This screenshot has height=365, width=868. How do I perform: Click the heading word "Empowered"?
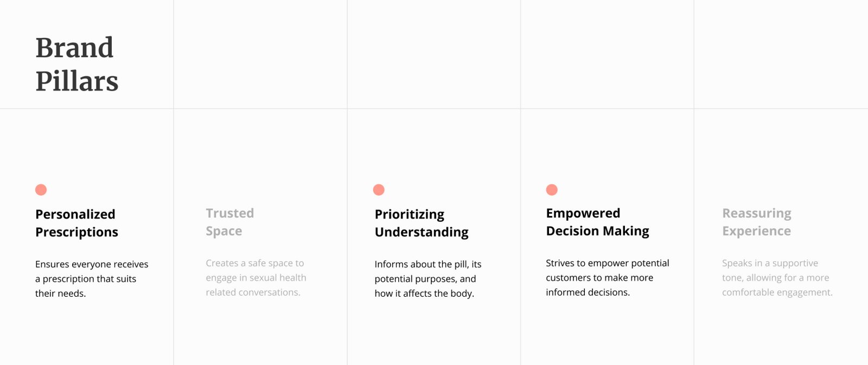click(583, 213)
